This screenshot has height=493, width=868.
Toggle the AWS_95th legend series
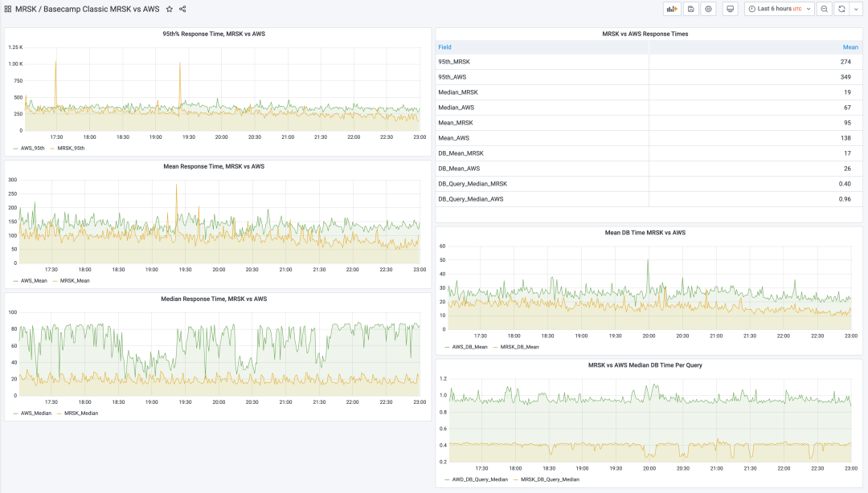tap(32, 149)
